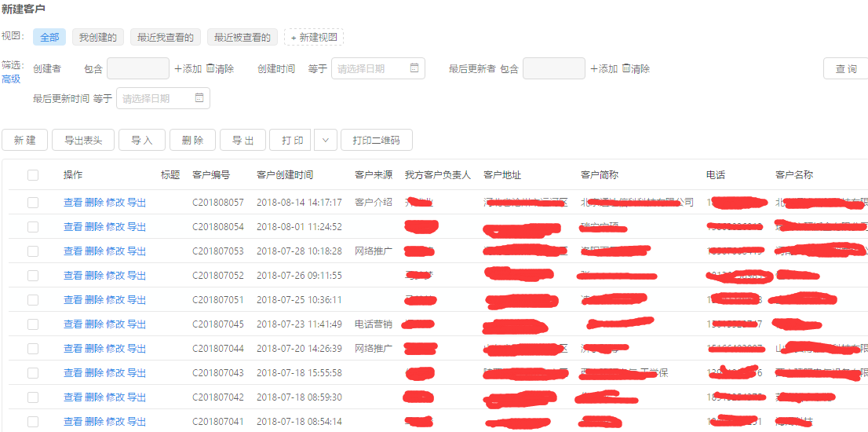This screenshot has width=868, height=432.
Task: Click 删除 in row C201807044
Action: pos(94,349)
